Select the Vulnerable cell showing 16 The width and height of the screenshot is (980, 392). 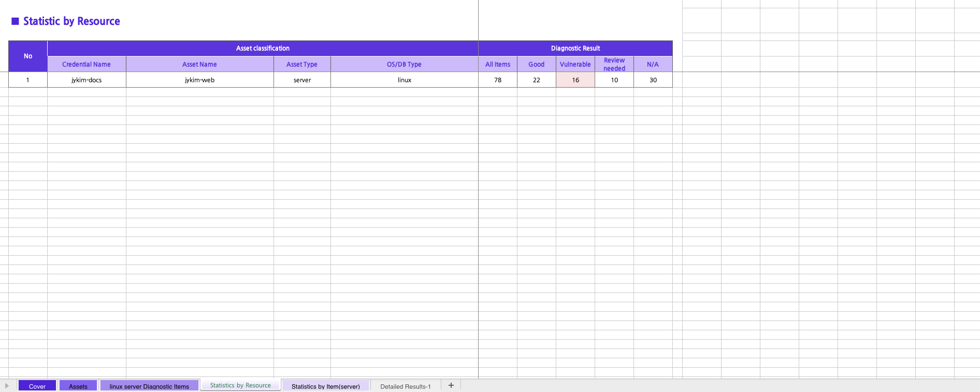coord(575,80)
